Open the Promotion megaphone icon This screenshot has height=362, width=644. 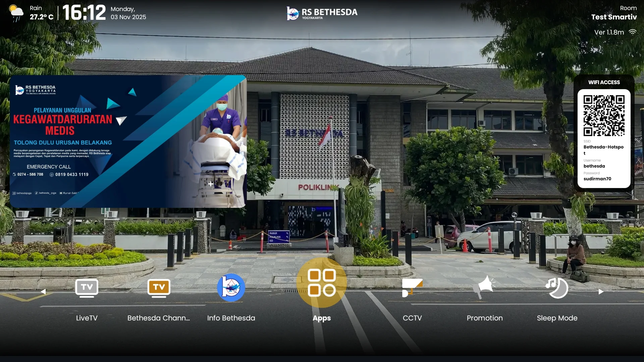[485, 287]
